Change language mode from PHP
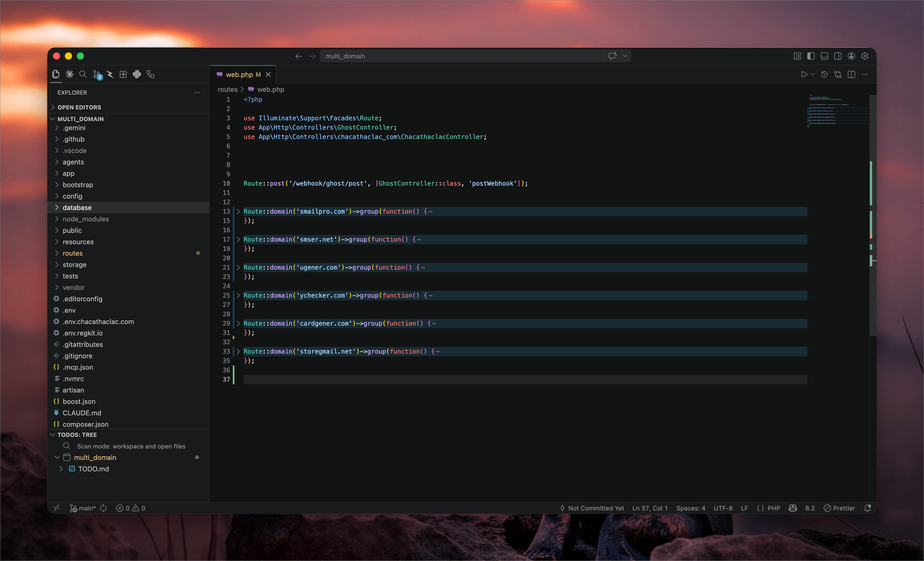The height and width of the screenshot is (561, 924). (x=773, y=508)
